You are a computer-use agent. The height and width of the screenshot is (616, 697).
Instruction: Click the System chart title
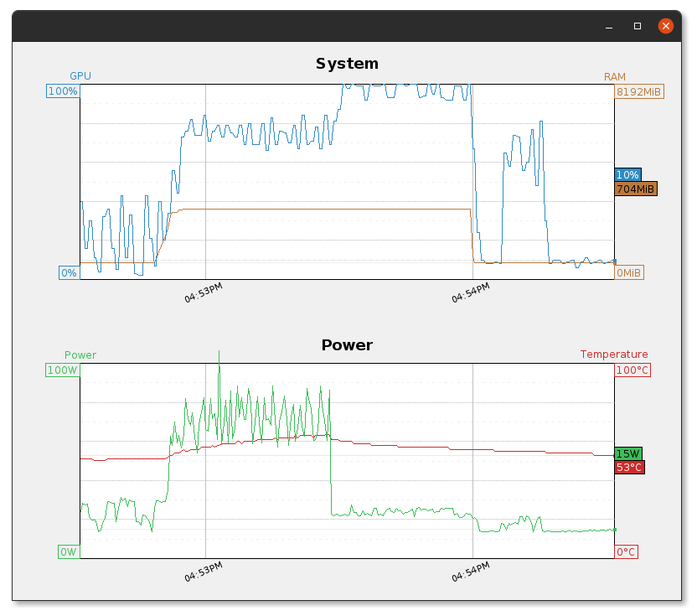(x=347, y=64)
